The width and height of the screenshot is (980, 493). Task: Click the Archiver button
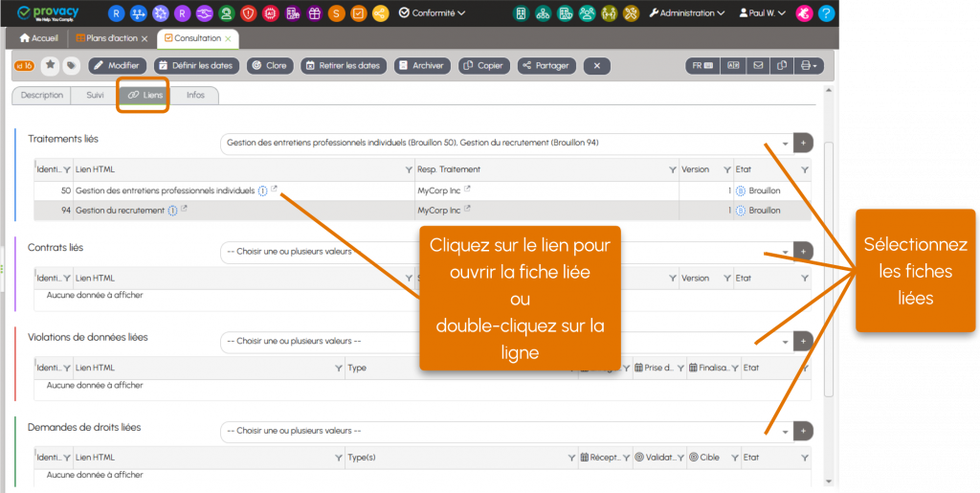[422, 66]
